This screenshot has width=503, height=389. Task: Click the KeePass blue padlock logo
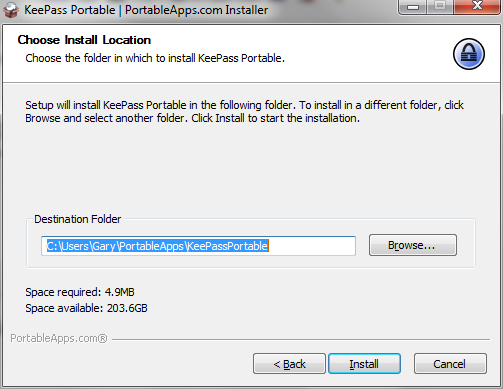click(469, 54)
